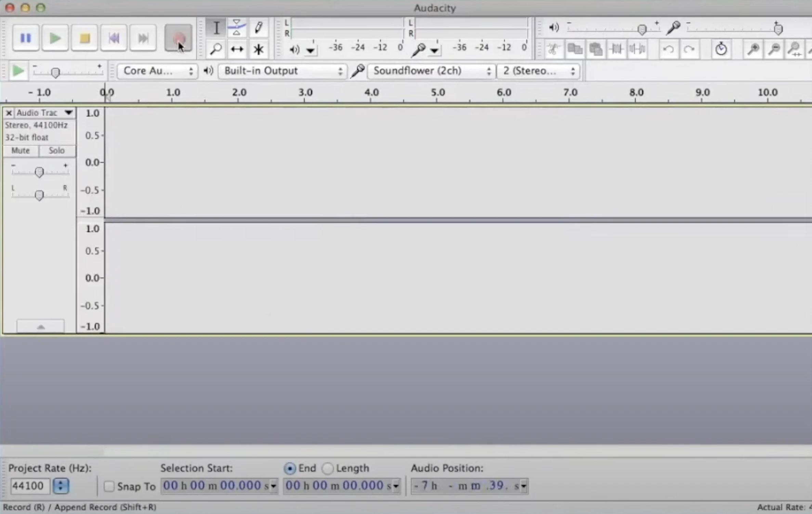Image resolution: width=812 pixels, height=514 pixels.
Task: Select the Envelope tool
Action: coord(237,27)
